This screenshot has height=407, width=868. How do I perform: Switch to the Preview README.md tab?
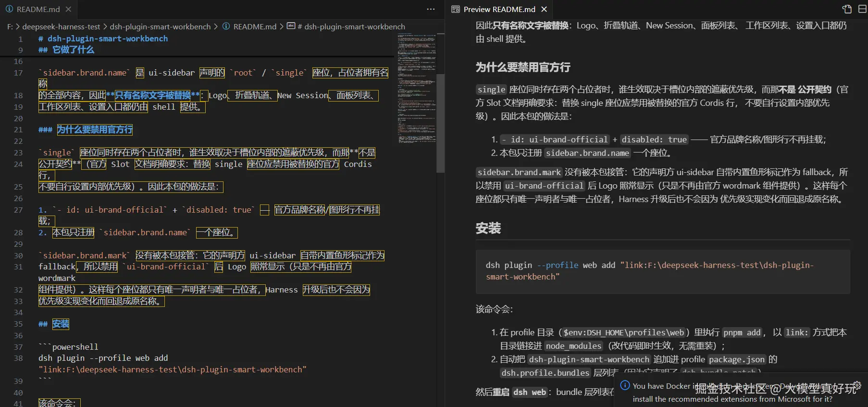point(499,9)
